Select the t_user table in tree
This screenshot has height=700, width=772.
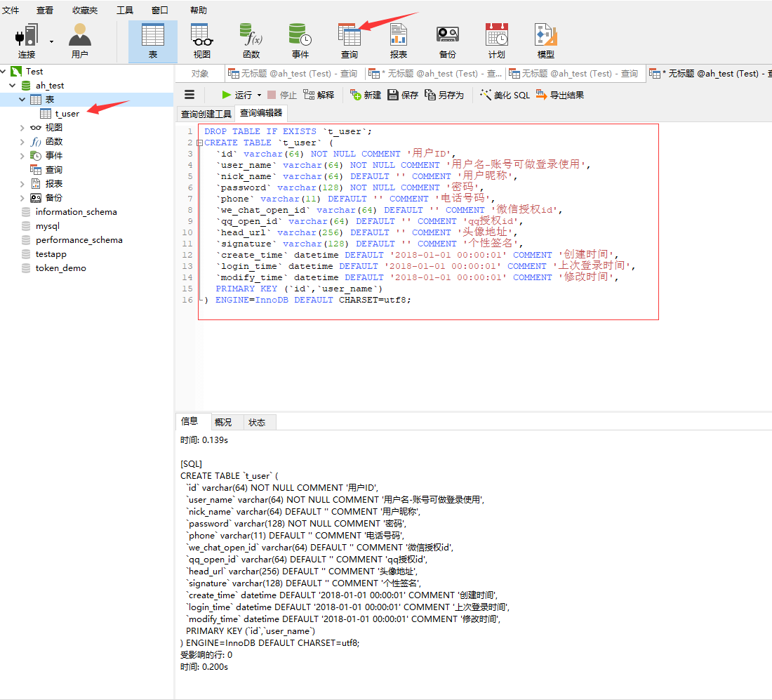click(x=67, y=114)
